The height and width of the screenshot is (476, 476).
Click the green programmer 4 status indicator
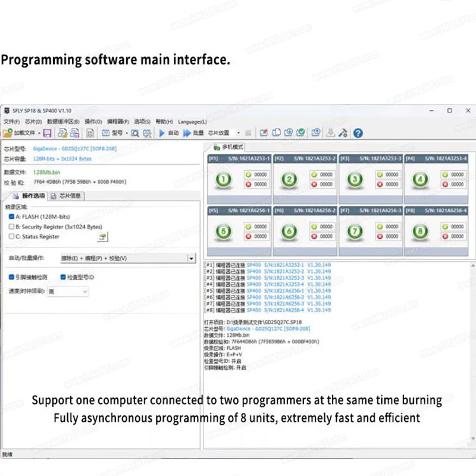tap(420, 180)
